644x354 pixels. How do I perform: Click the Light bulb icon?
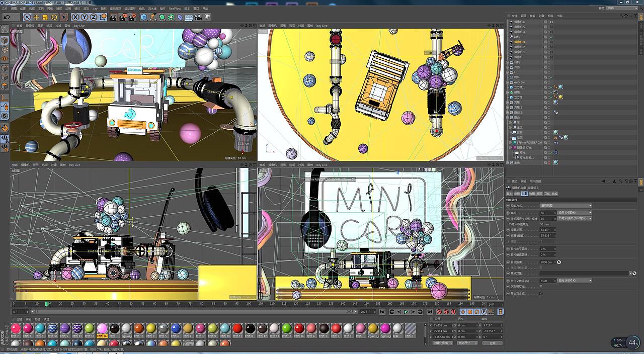point(207,17)
